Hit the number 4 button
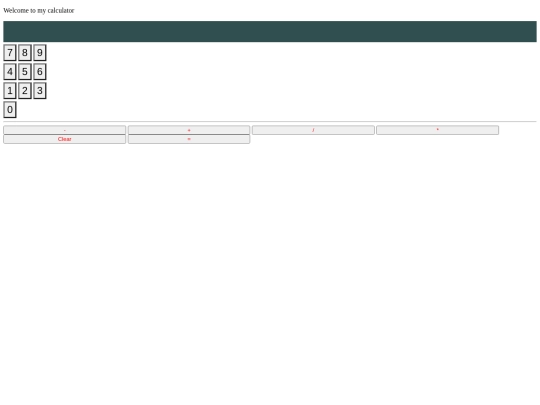Screen dimensions: 540x405 (x=10, y=72)
